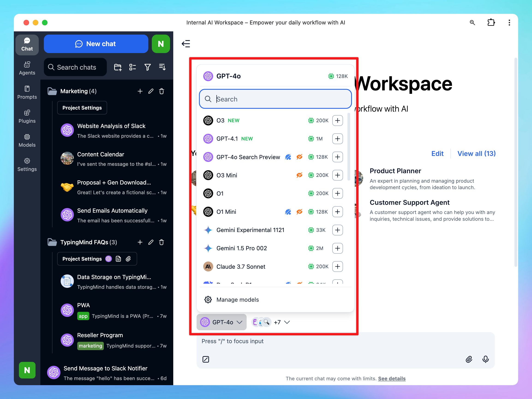
Task: Click the extensions puzzle icon in the title bar
Action: tap(491, 23)
